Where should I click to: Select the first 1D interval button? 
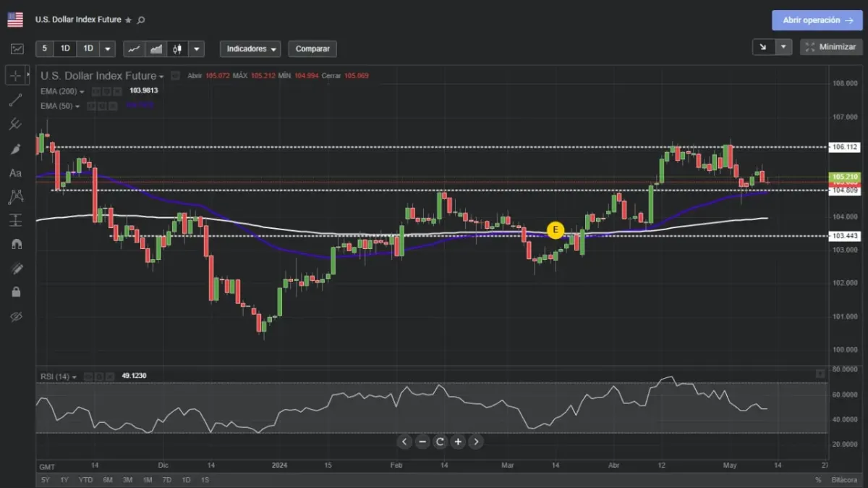click(x=66, y=49)
